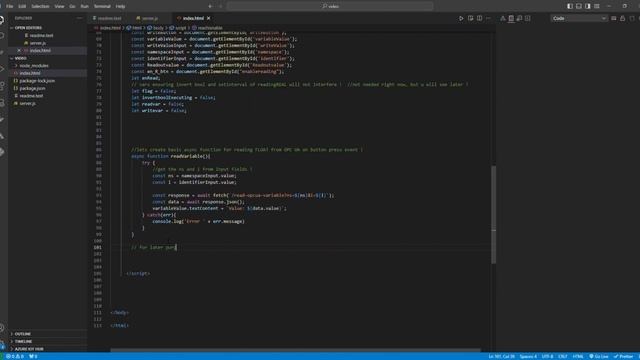This screenshot has height=360, width=640.
Task: Open the Customize Layout icon
Action: 597,6
